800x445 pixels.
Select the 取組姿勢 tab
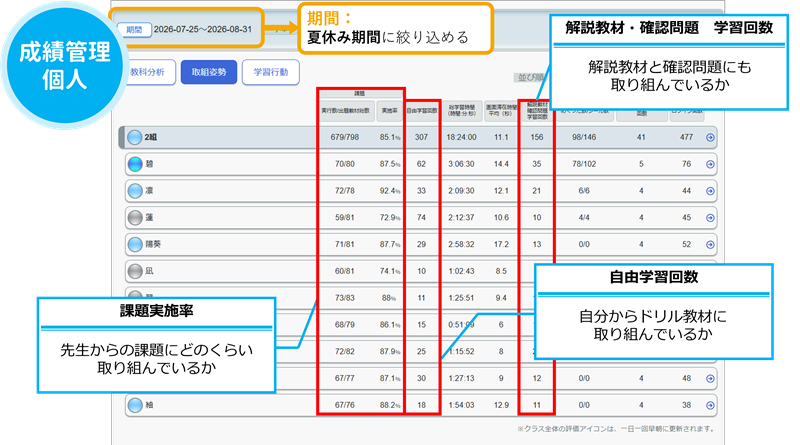209,72
